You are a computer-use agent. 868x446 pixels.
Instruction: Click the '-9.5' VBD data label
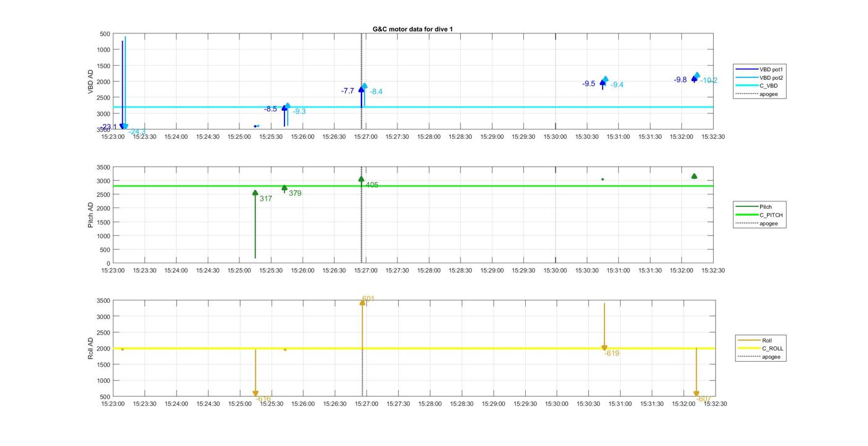coord(588,84)
